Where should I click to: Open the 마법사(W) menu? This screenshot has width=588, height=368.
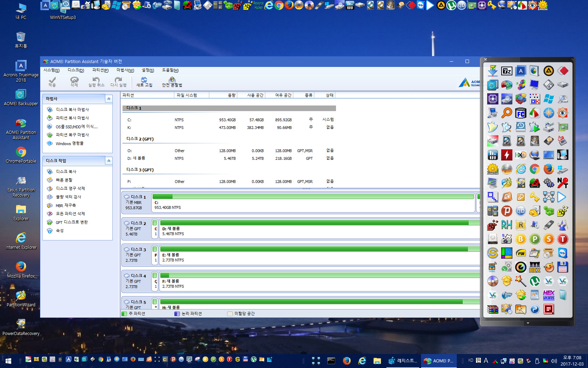point(125,70)
